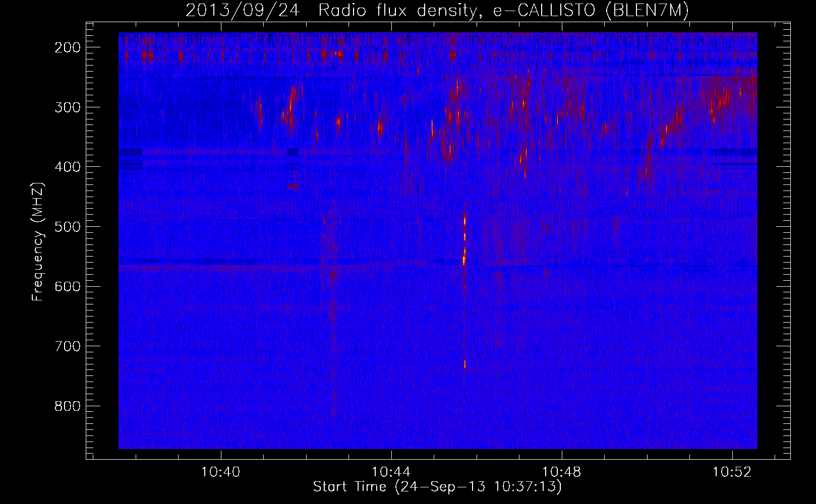Image resolution: width=816 pixels, height=504 pixels.
Task: Select the 400 frequency tick label
Action: tap(67, 167)
